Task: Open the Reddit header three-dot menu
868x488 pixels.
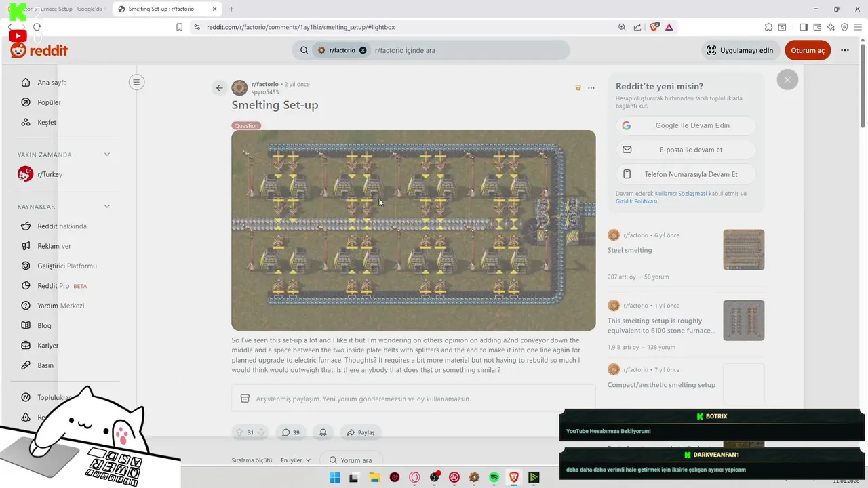Action: click(844, 50)
